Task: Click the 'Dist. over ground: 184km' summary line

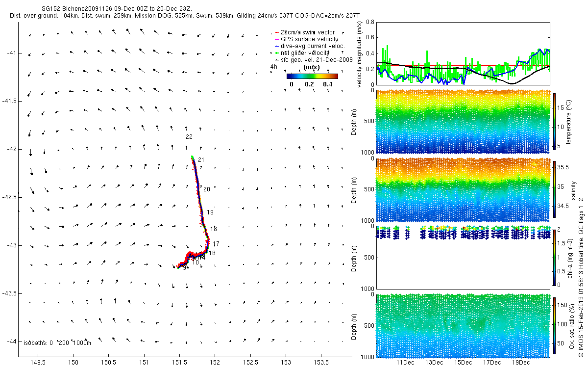Action: 184,16
